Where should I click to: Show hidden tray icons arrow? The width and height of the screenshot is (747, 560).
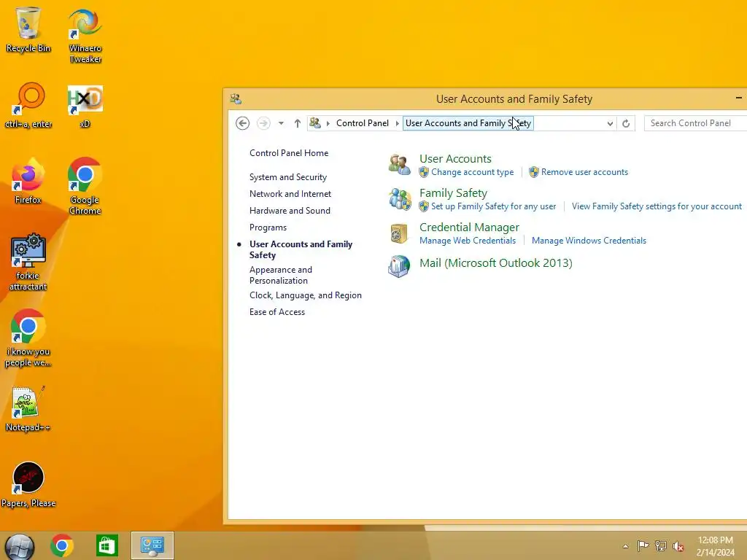[x=625, y=546]
